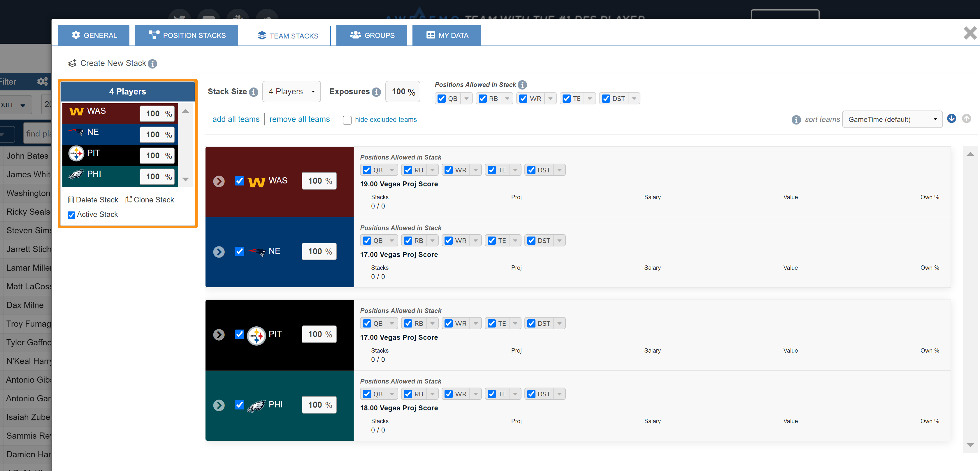Close the settings dialog with the X
The width and height of the screenshot is (980, 471).
pyautogui.click(x=970, y=33)
